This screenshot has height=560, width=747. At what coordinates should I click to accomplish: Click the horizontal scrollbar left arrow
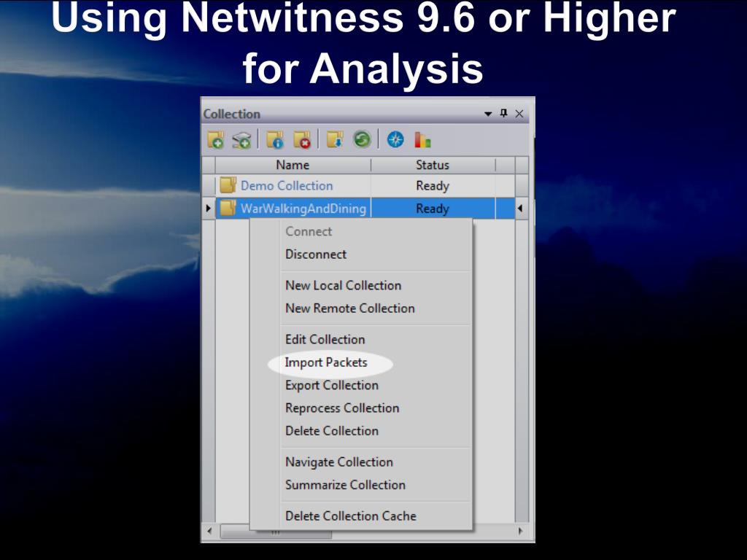tap(209, 531)
